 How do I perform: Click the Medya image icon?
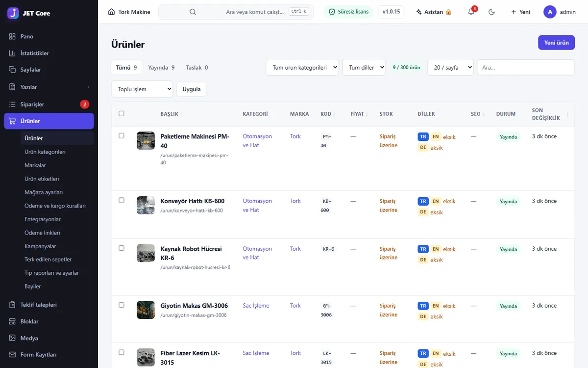(12, 338)
